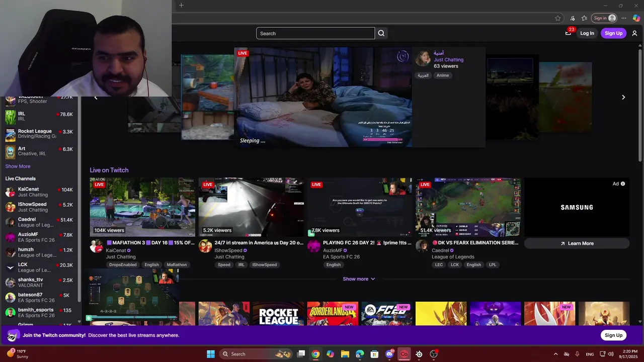
Task: Open IShowSpeed avatar under stream card
Action: click(x=205, y=246)
